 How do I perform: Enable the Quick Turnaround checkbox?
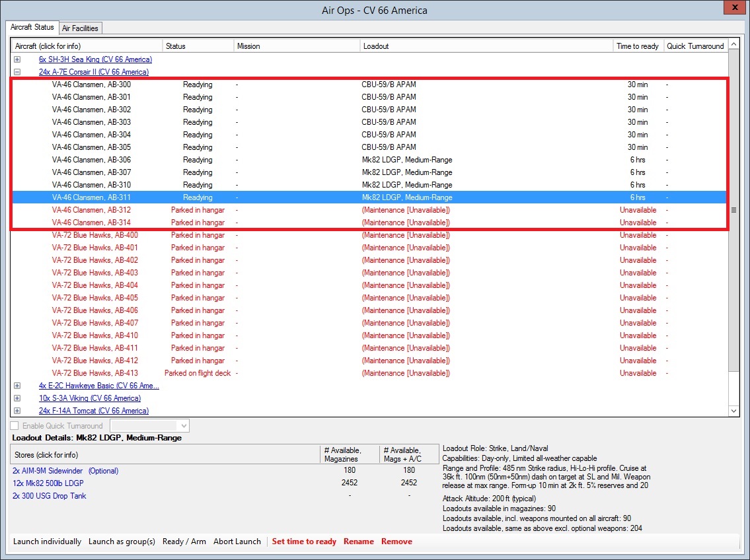(15, 426)
